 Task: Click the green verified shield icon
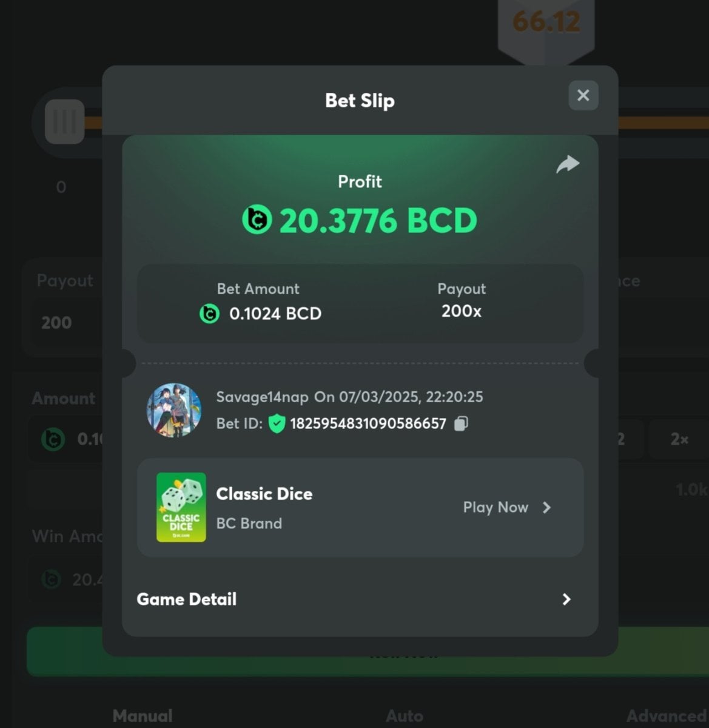click(x=277, y=423)
